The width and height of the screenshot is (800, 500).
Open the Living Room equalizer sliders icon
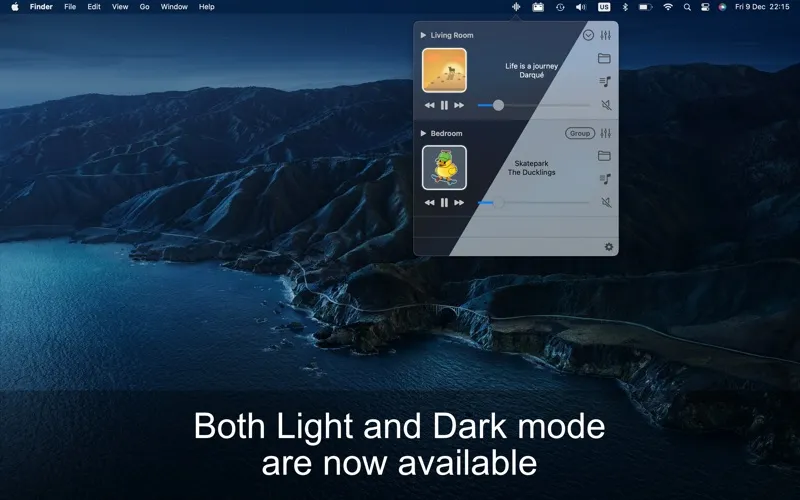tap(605, 35)
